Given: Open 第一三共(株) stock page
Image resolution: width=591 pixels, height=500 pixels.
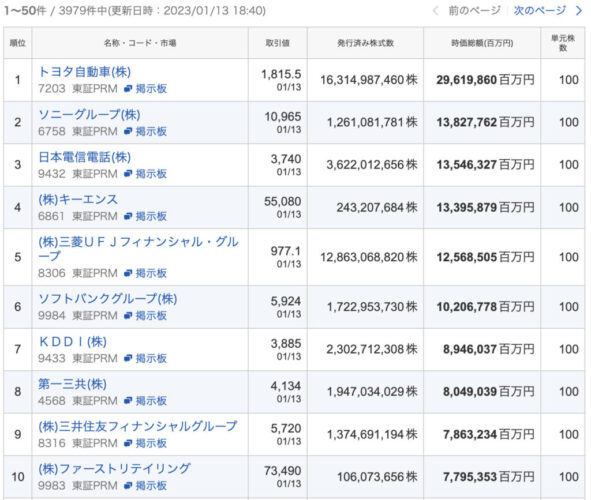Looking at the screenshot, I should (x=72, y=384).
